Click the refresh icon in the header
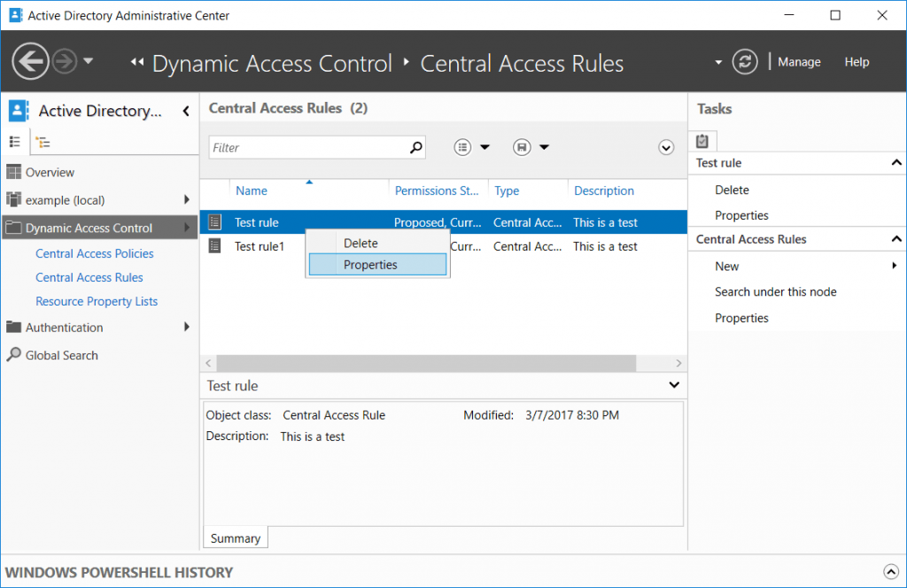The image size is (907, 588). [x=746, y=62]
